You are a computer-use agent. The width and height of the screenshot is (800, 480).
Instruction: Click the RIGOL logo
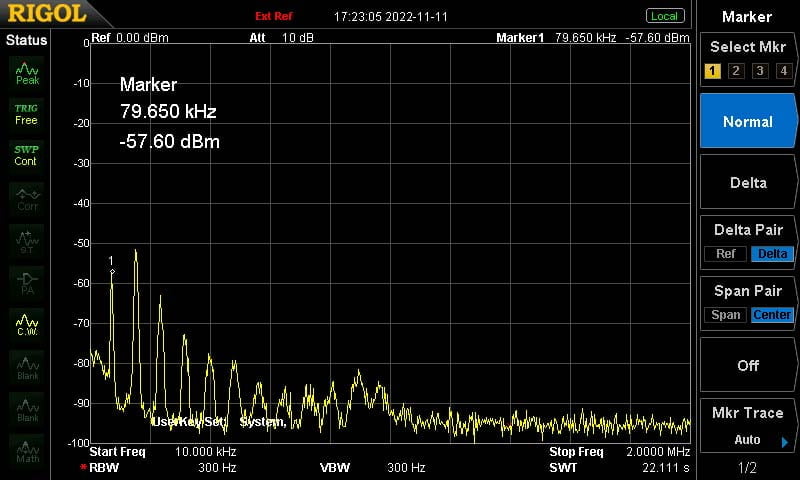[47, 14]
